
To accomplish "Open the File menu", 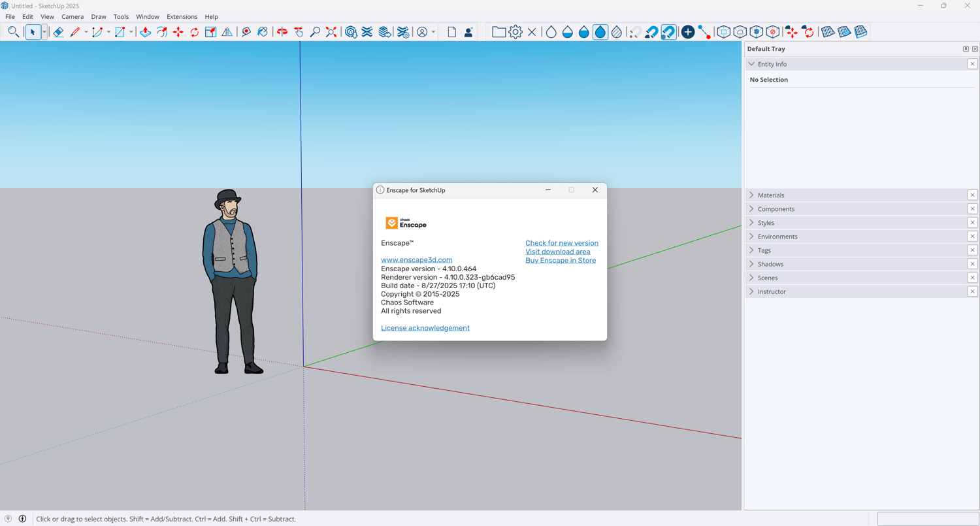I will [10, 17].
